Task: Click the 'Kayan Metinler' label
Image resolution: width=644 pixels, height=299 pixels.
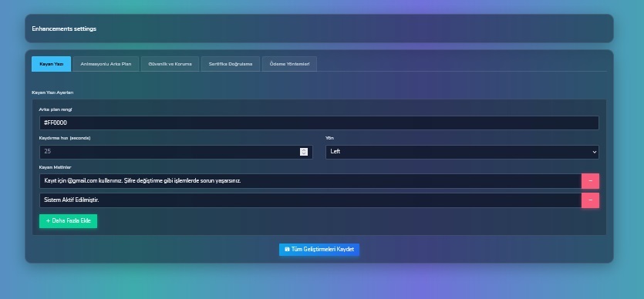Action: point(55,167)
